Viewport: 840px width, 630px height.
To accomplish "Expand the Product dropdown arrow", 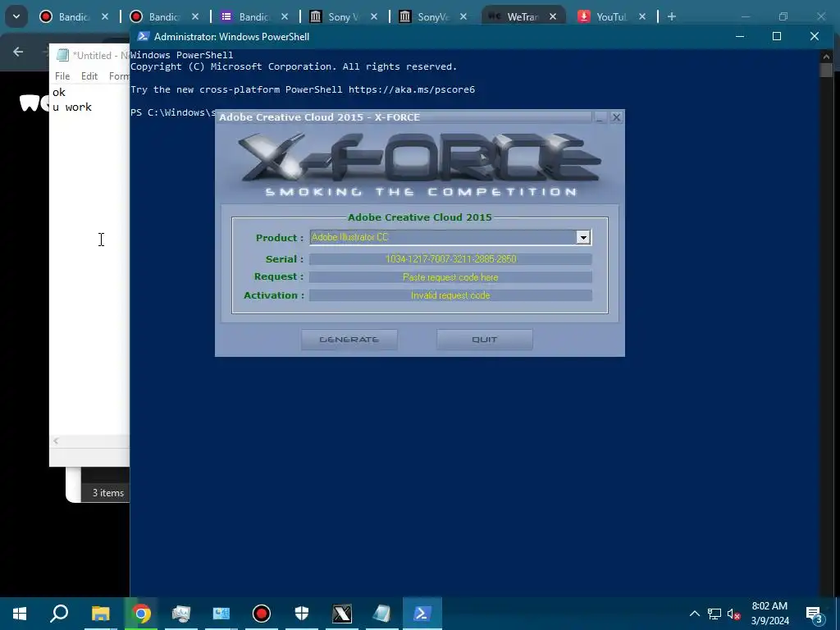I will point(583,237).
